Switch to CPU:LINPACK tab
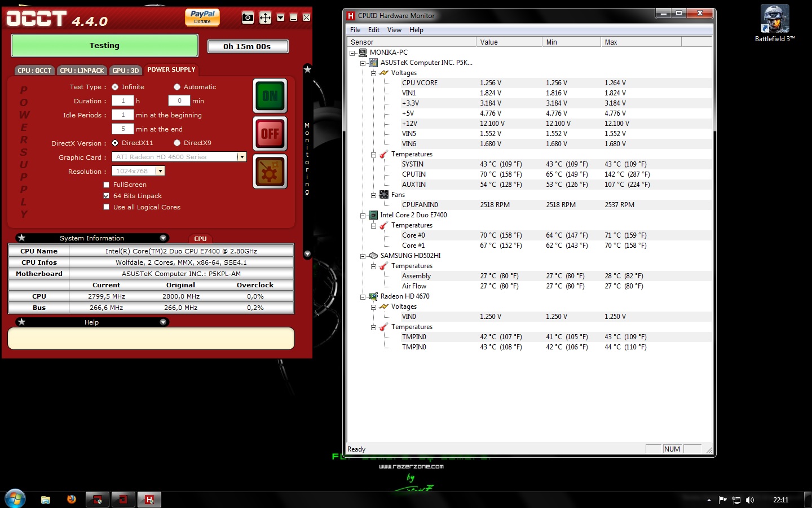 click(82, 71)
